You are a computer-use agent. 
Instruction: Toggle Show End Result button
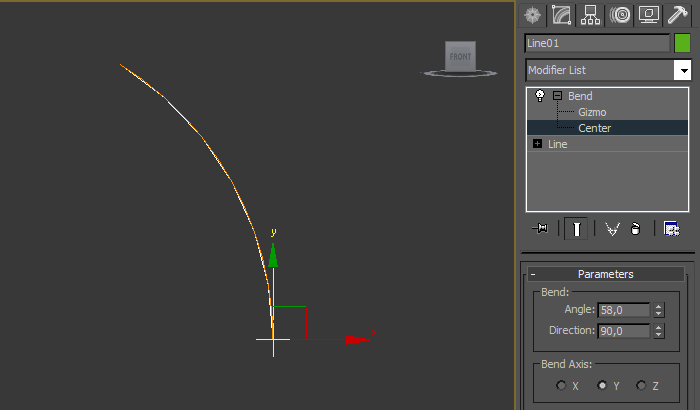[x=576, y=229]
